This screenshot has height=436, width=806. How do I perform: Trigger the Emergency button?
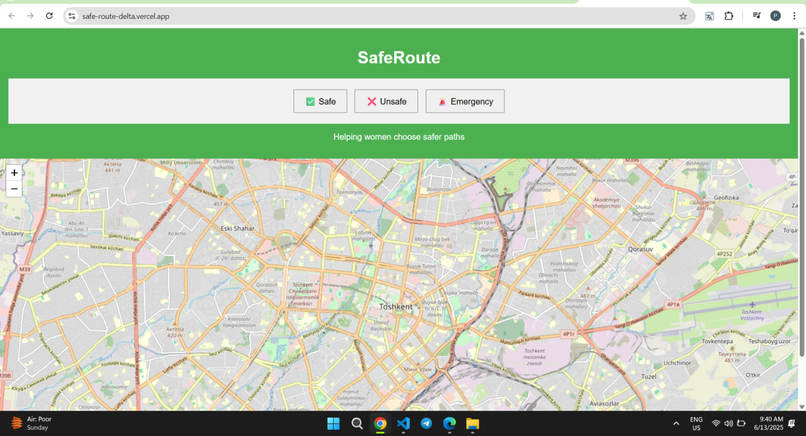465,101
